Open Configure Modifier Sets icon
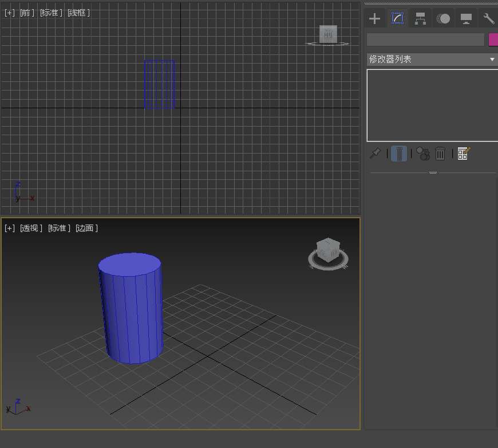 (464, 154)
